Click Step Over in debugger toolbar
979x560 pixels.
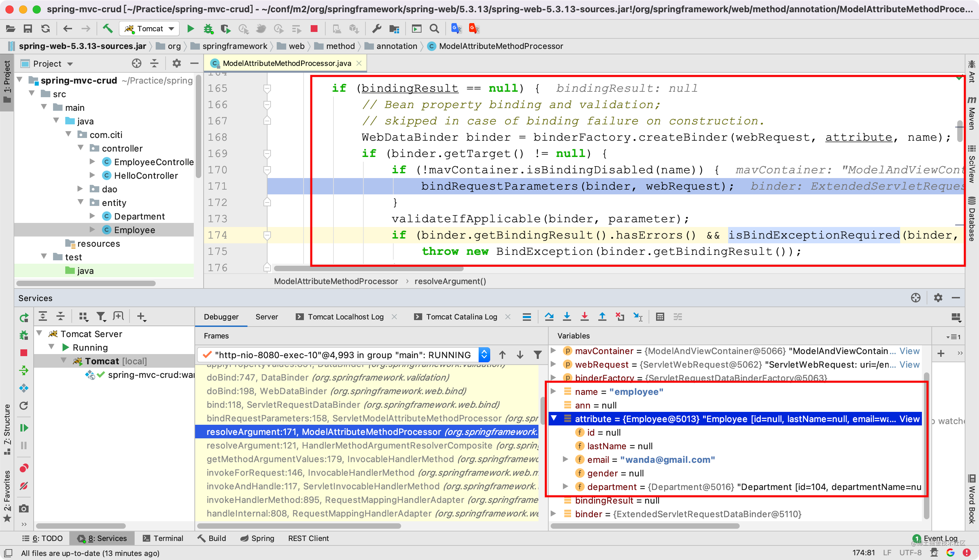(x=549, y=317)
